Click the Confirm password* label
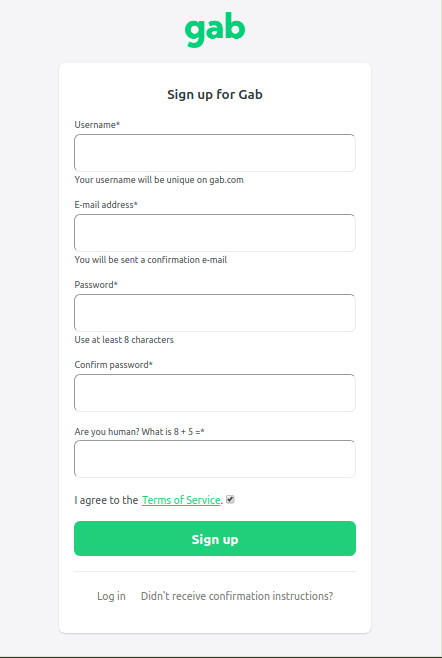 click(x=113, y=365)
